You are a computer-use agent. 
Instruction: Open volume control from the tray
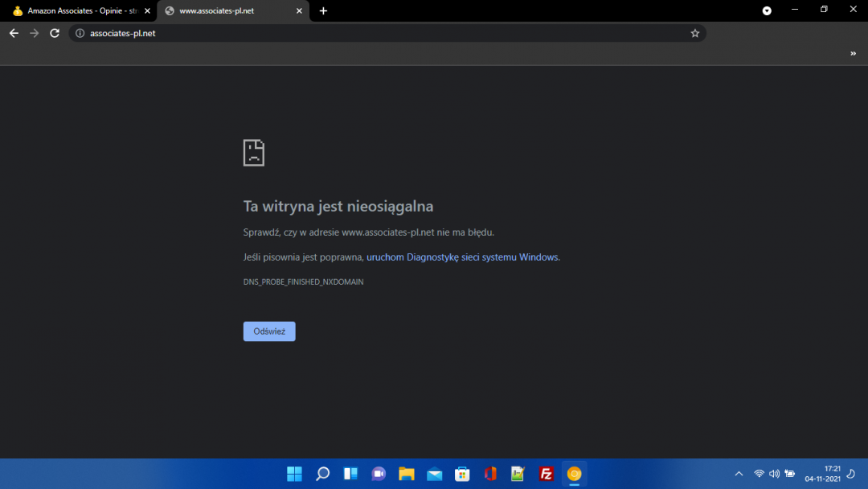click(774, 474)
